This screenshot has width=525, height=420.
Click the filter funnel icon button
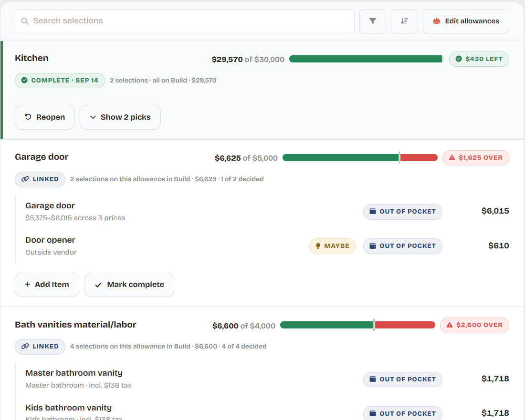[x=373, y=21]
